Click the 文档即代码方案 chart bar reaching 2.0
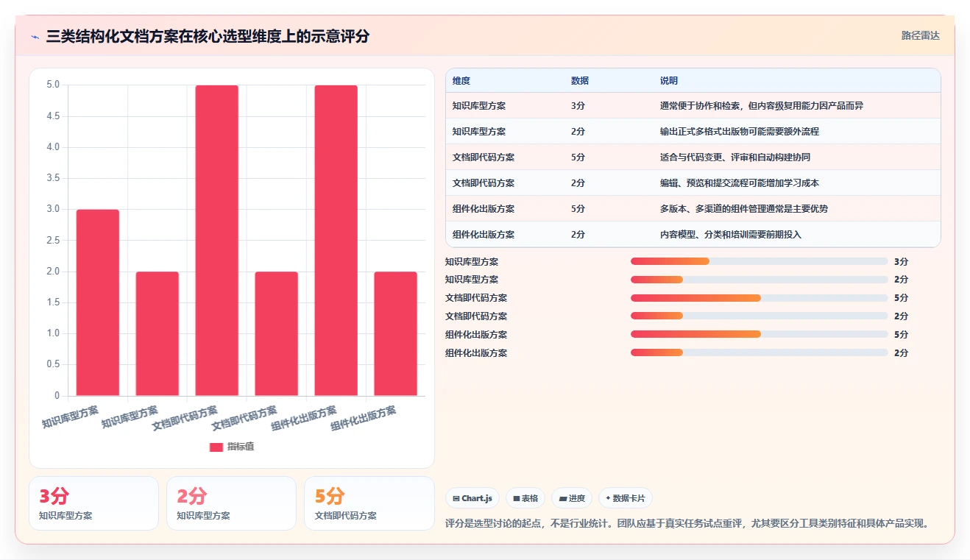The height and width of the screenshot is (560, 970). pyautogui.click(x=277, y=333)
